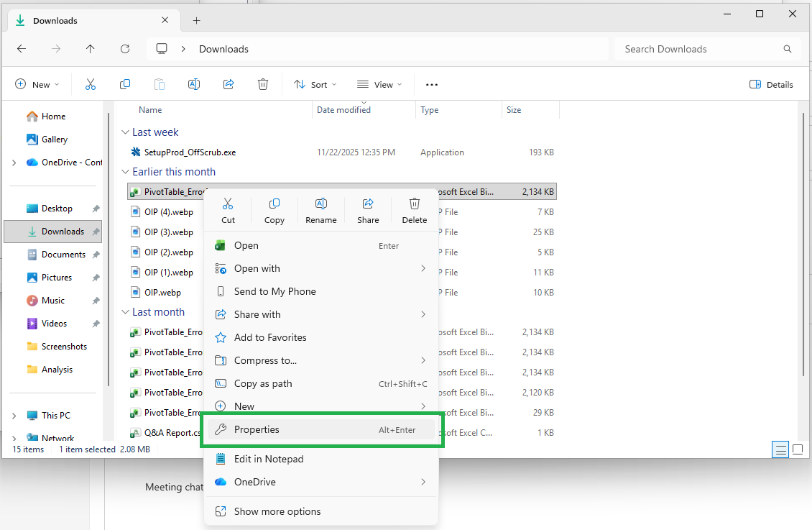Go up one folder level
This screenshot has height=530, width=812.
(x=90, y=49)
